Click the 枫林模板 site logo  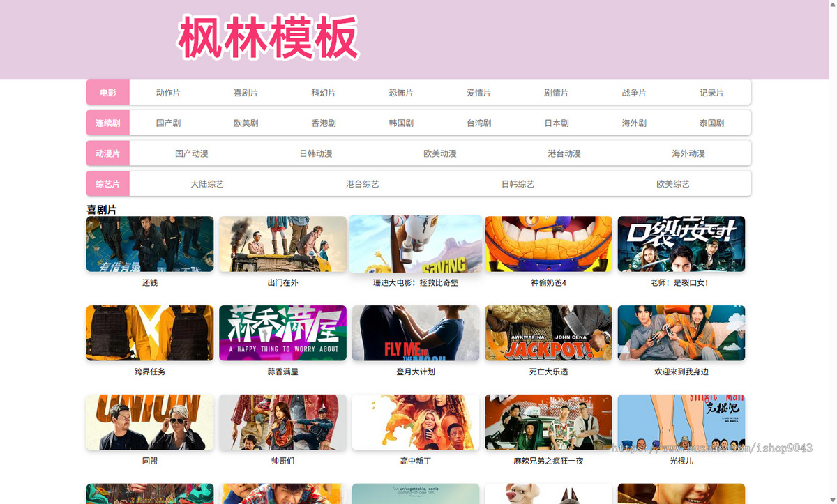click(x=268, y=38)
